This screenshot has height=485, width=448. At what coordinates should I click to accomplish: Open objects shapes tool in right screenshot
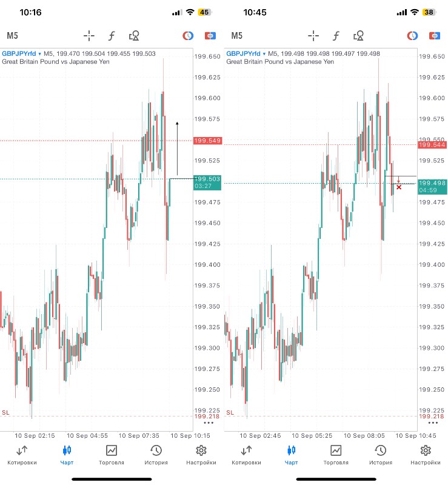click(x=358, y=36)
